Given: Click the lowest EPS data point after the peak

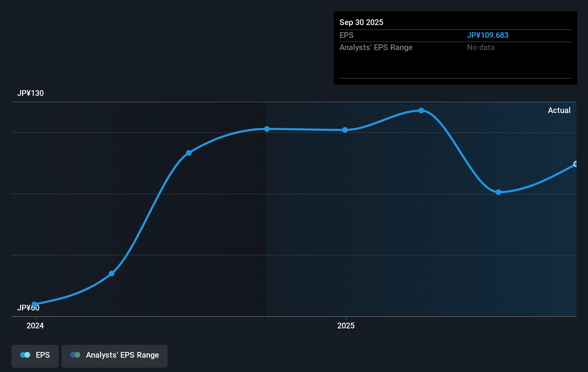Looking at the screenshot, I should (498, 192).
